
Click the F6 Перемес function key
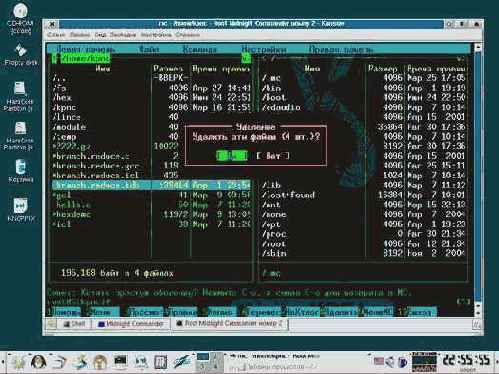point(263,312)
